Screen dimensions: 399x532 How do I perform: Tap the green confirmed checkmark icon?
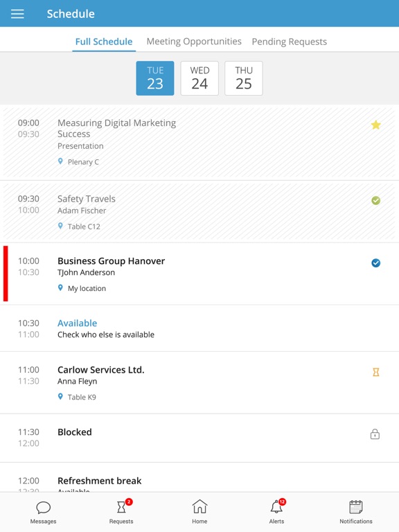coord(375,200)
